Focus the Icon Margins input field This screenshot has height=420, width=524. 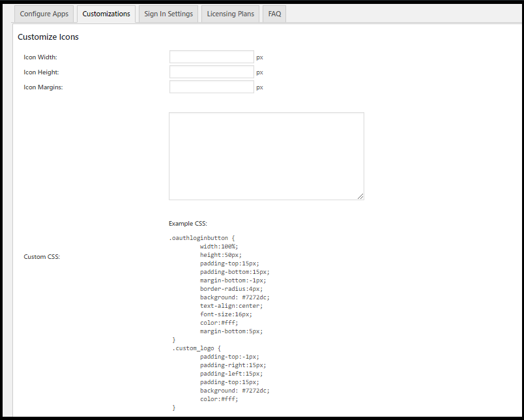pos(212,87)
